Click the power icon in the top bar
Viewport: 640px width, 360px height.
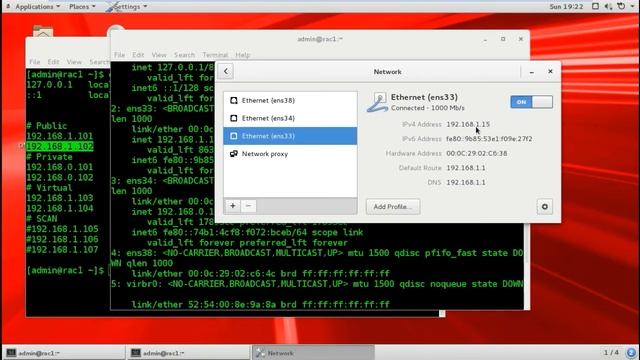click(x=621, y=7)
